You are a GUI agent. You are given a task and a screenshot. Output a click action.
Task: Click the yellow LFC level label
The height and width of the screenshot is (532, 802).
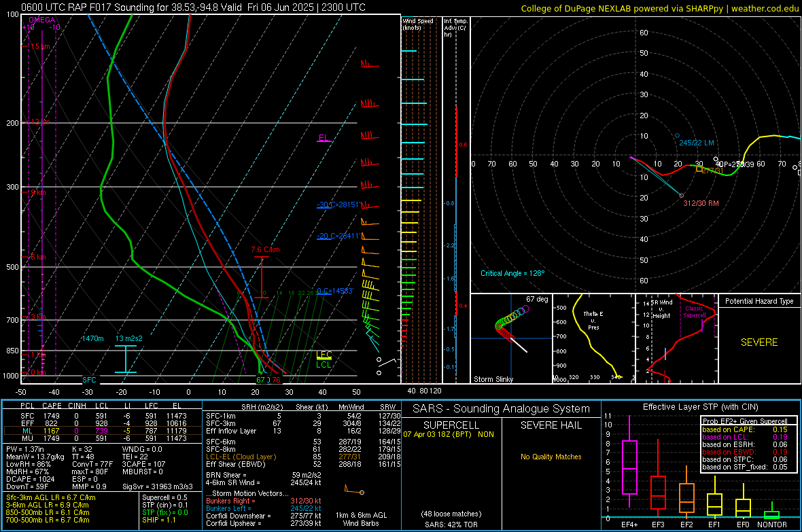click(x=324, y=355)
